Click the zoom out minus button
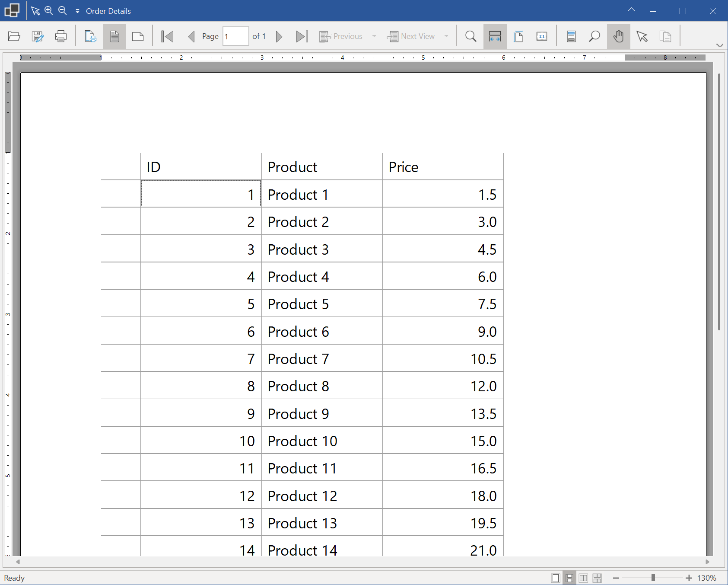The image size is (728, 585). pyautogui.click(x=616, y=578)
